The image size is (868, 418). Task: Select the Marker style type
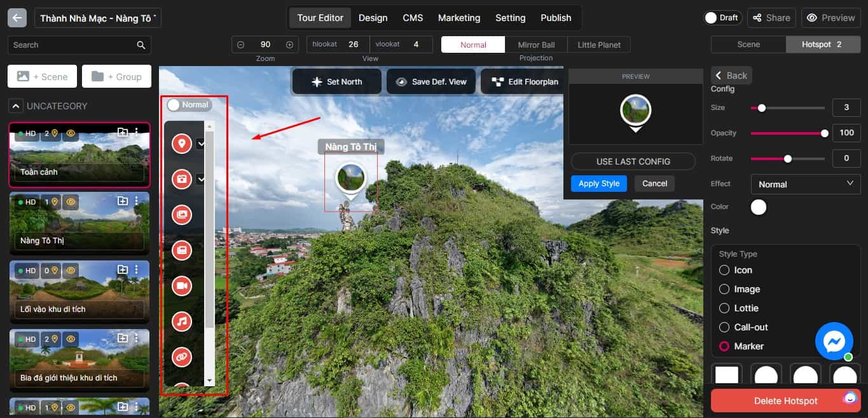point(724,346)
